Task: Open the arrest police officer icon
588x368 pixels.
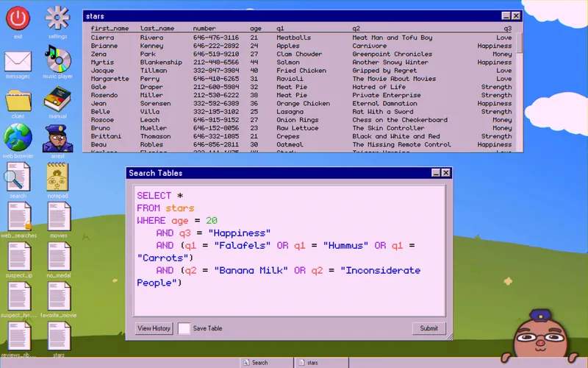Action: tap(57, 138)
